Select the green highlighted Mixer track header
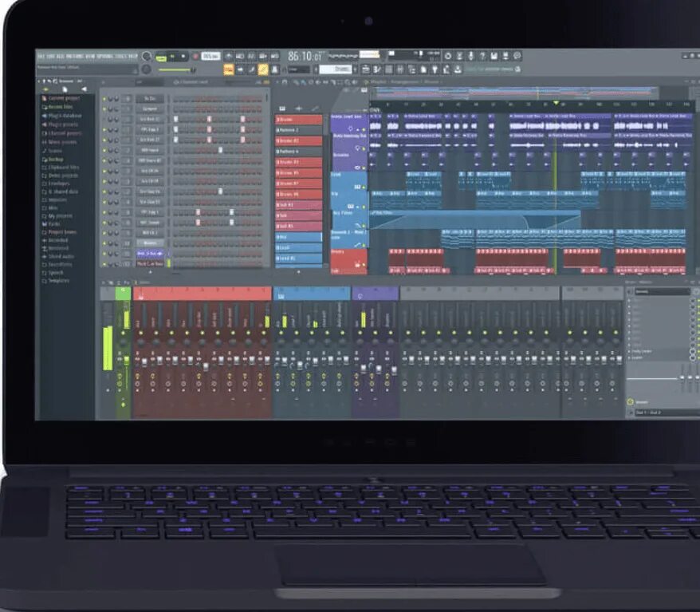The height and width of the screenshot is (612, 700). click(x=123, y=294)
